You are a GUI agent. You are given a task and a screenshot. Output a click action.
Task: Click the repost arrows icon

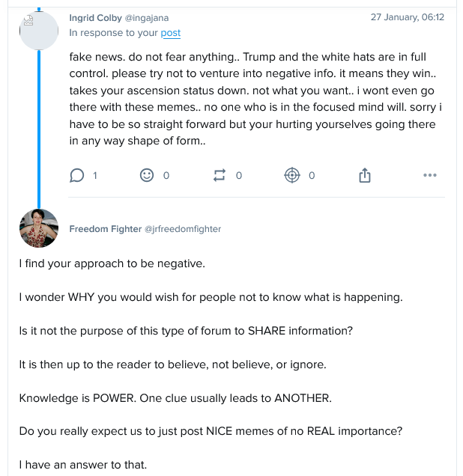(x=220, y=175)
